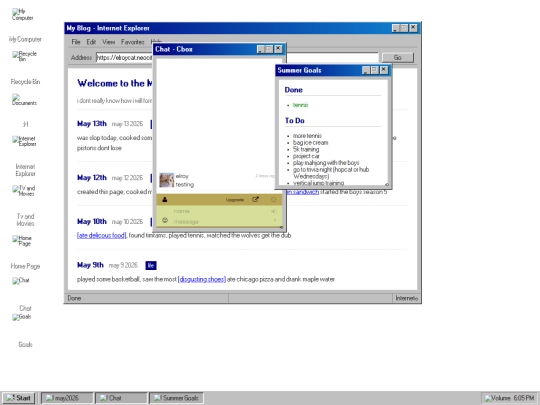
Task: Click '5k training' in To Do list
Action: (x=306, y=149)
